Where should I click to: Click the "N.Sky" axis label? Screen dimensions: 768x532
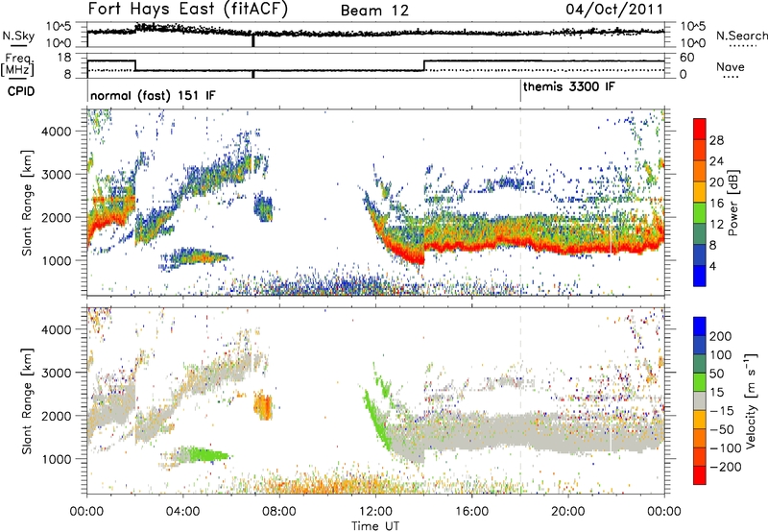pyautogui.click(x=18, y=36)
